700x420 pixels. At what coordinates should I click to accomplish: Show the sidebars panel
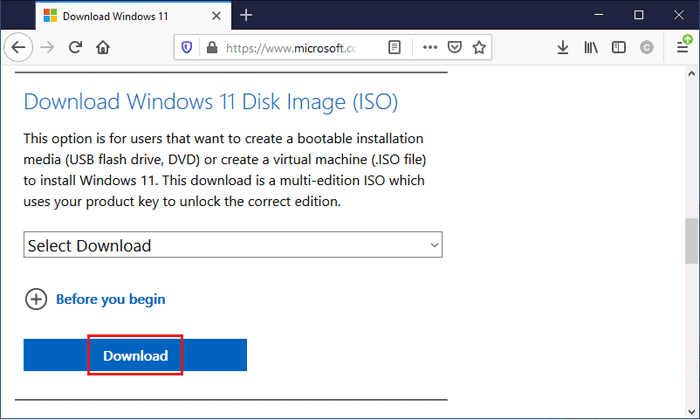click(619, 47)
